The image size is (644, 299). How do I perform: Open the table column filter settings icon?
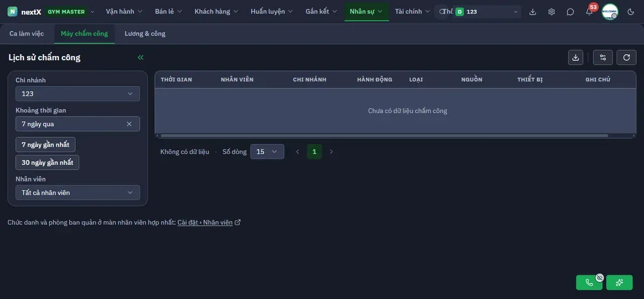click(x=603, y=57)
